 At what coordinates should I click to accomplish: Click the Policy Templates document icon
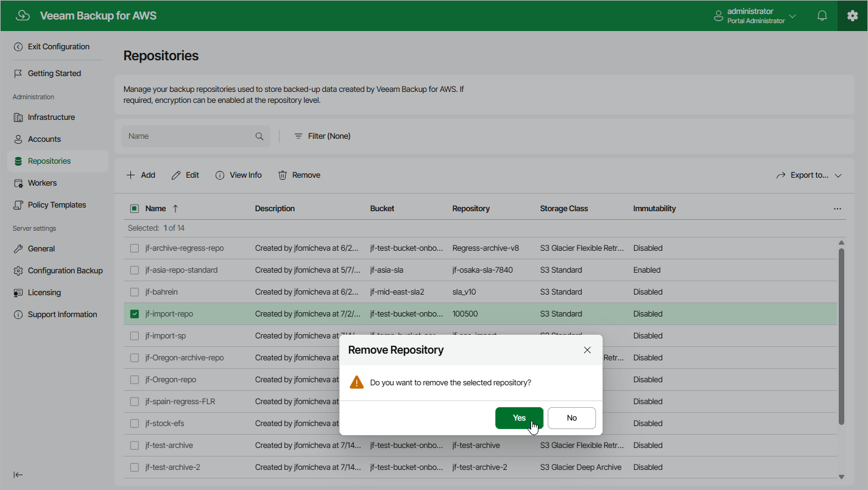[18, 205]
